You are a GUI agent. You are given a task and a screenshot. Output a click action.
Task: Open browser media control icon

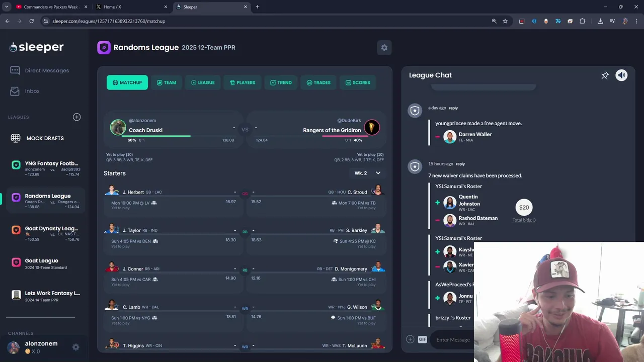coord(612,21)
